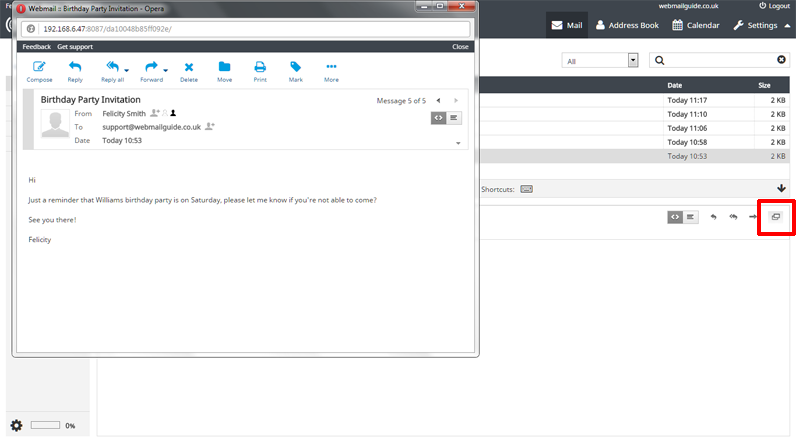Image resolution: width=796 pixels, height=448 pixels.
Task: Open the Calendar tab
Action: [695, 25]
